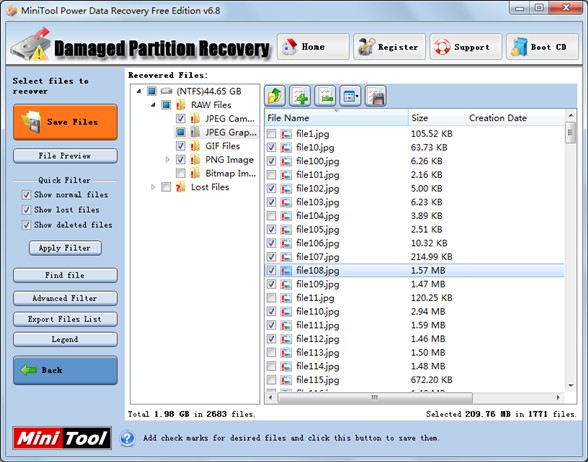Click the Find file button
588x462 pixels.
[65, 275]
